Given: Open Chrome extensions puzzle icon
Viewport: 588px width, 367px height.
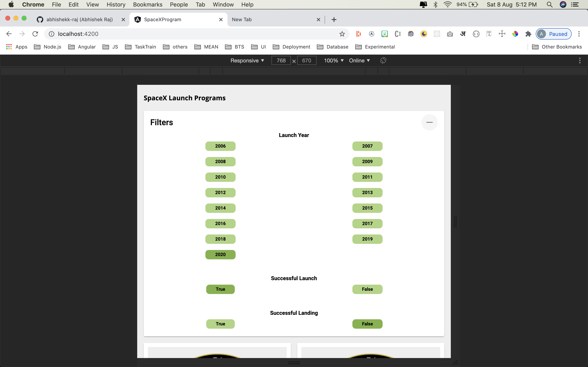Looking at the screenshot, I should pyautogui.click(x=528, y=34).
